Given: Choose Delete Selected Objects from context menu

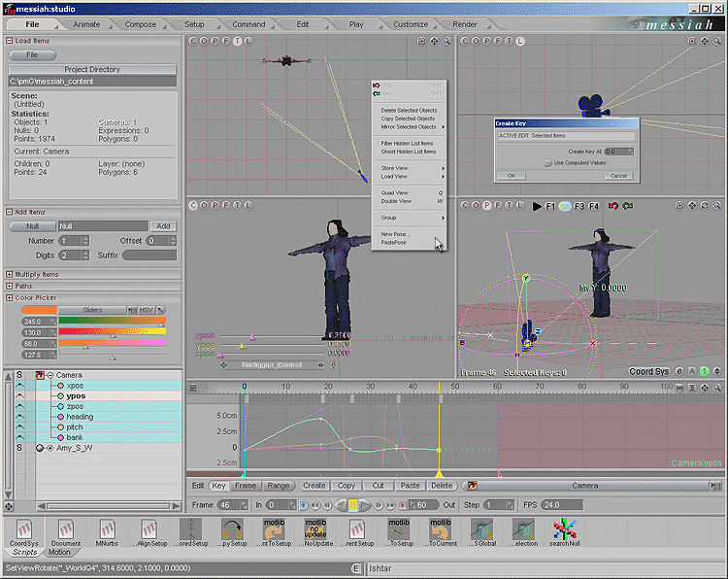Looking at the screenshot, I should [409, 110].
